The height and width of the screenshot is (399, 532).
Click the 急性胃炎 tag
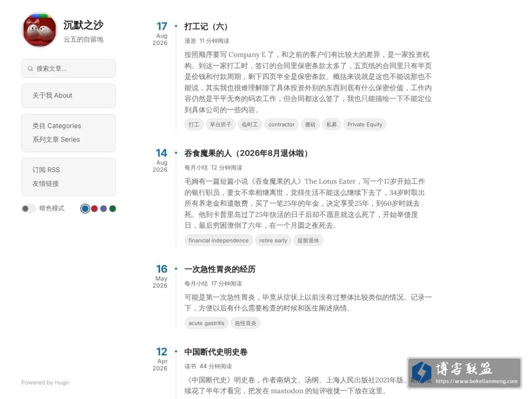pos(246,323)
